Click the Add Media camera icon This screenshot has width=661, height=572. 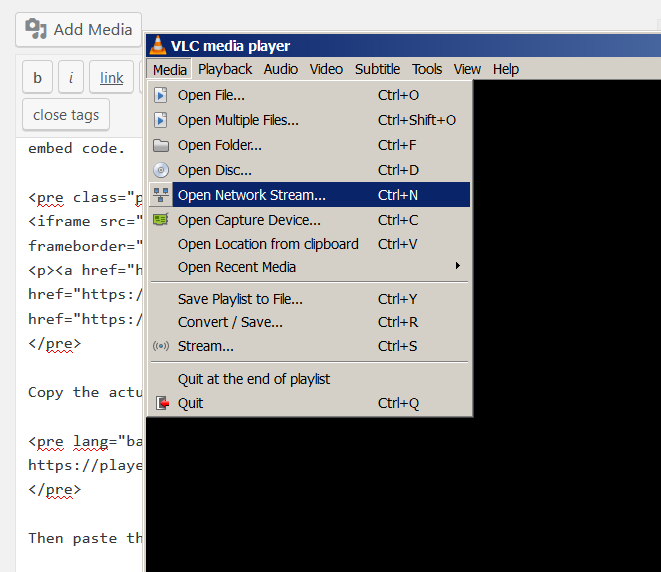click(36, 29)
